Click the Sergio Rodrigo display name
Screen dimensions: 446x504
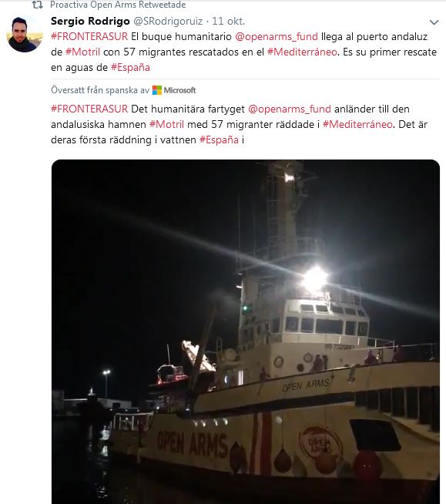pyautogui.click(x=90, y=22)
